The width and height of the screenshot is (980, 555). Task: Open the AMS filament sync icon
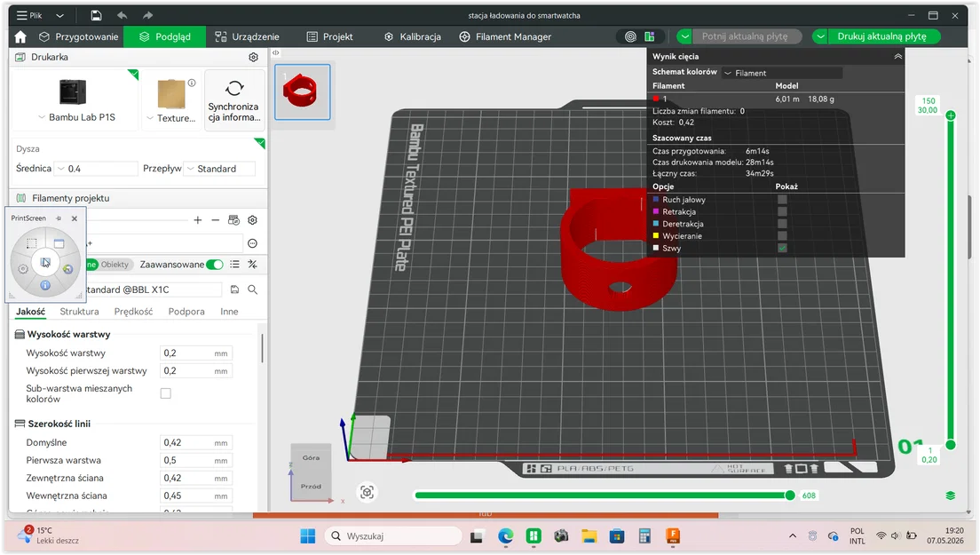233,220
